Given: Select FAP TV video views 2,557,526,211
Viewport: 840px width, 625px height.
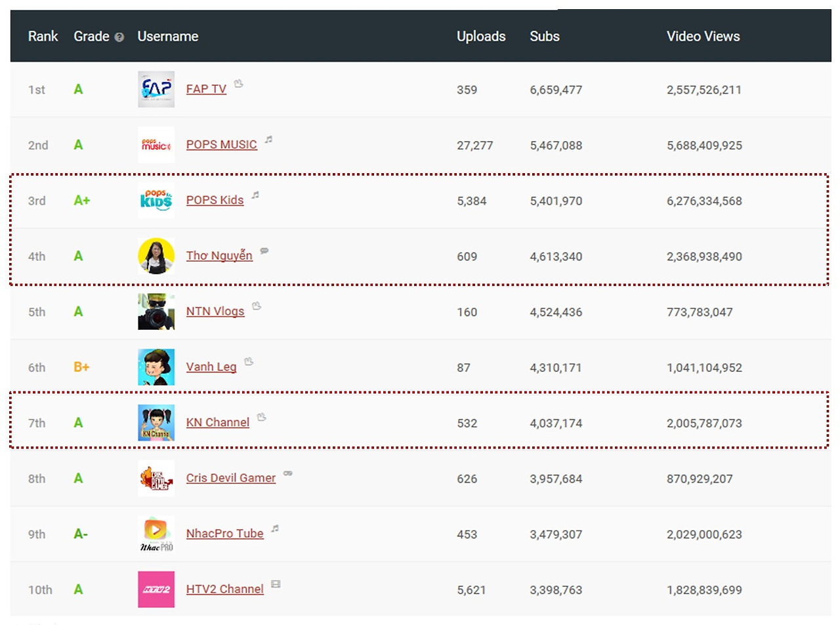Looking at the screenshot, I should click(x=704, y=90).
